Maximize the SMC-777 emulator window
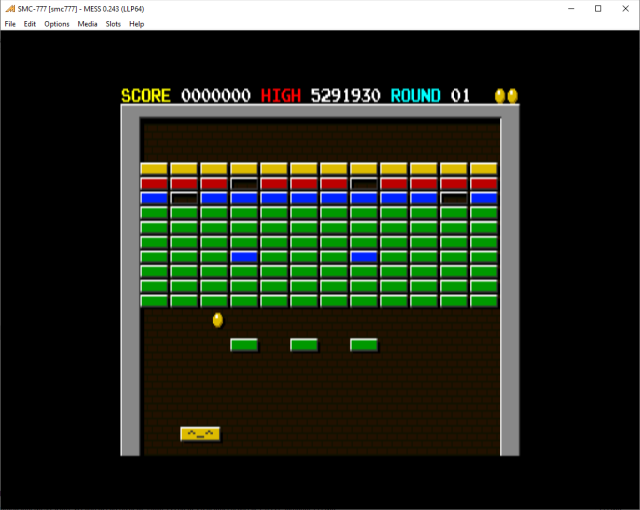The width and height of the screenshot is (640, 510). [598, 9]
